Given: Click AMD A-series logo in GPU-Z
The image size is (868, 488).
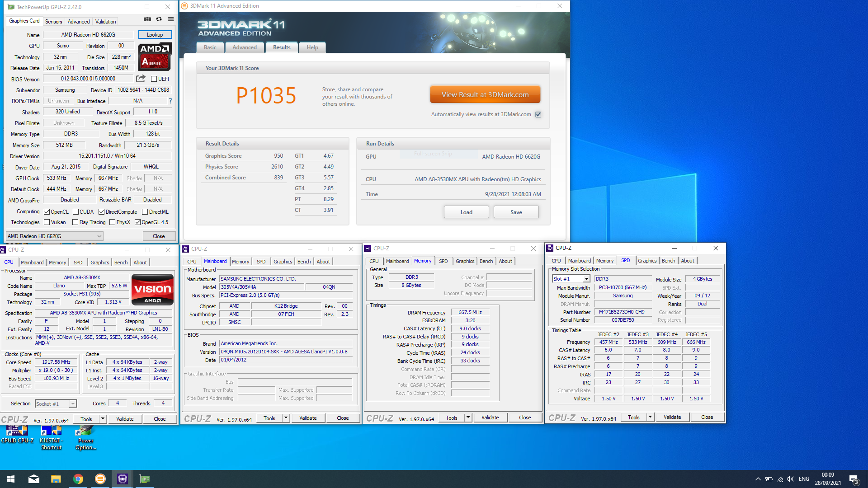Looking at the screenshot, I should point(155,57).
